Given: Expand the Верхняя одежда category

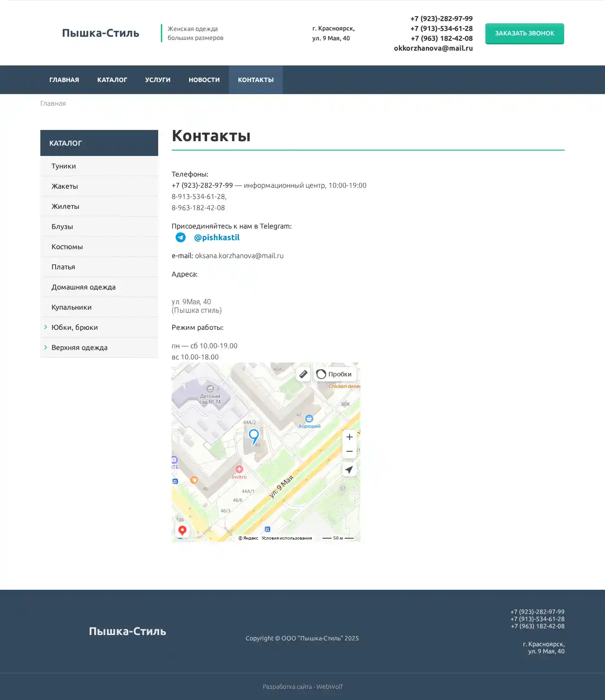Looking at the screenshot, I should pyautogui.click(x=79, y=348).
